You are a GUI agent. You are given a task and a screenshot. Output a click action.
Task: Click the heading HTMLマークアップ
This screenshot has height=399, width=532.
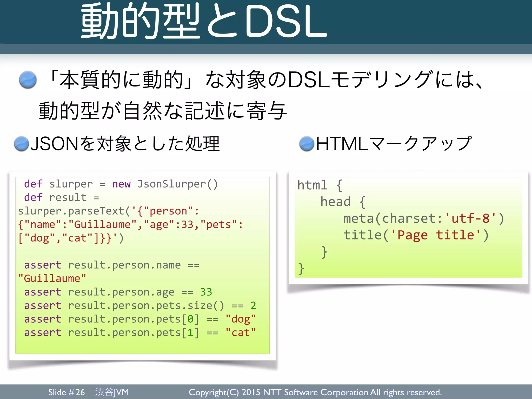point(394,144)
